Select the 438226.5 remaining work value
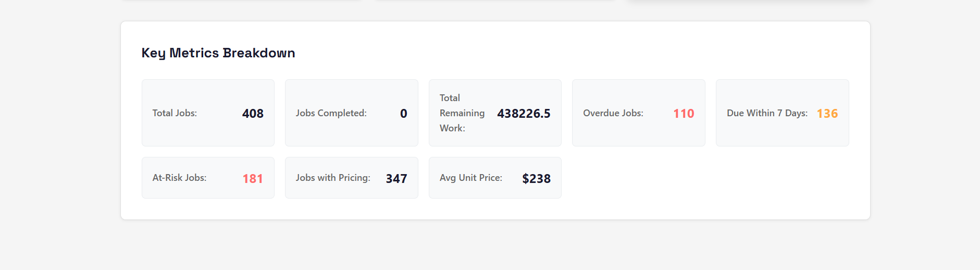Image resolution: width=980 pixels, height=270 pixels. (523, 114)
